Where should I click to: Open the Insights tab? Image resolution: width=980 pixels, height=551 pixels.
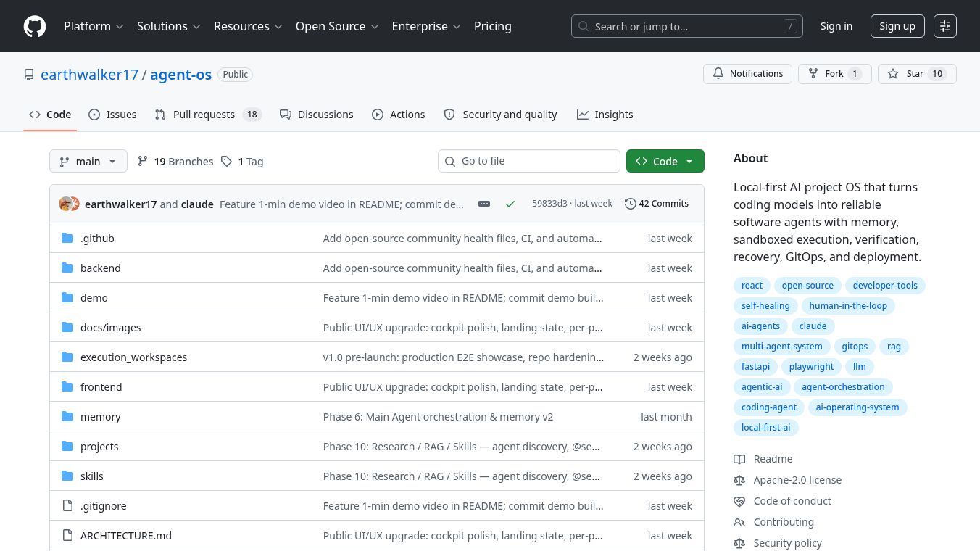click(x=605, y=115)
